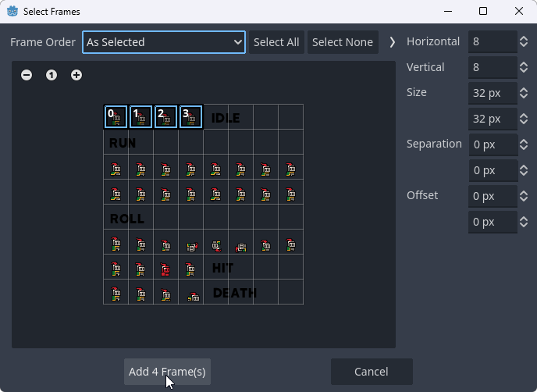Collapse the settings panel with the chevron
The height and width of the screenshot is (392, 537).
(x=392, y=42)
